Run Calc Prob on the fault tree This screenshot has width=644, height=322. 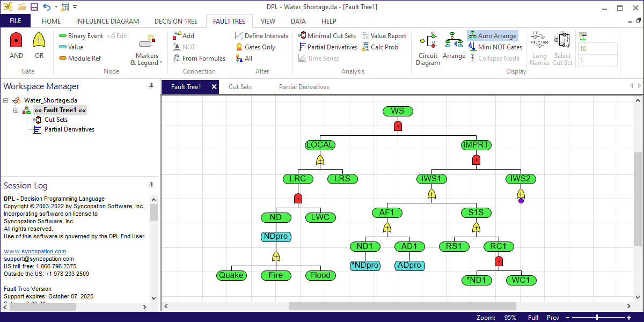[382, 47]
